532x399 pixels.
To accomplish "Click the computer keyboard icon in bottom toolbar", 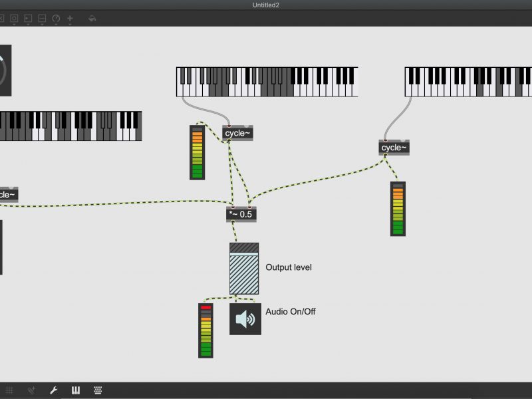I will coord(98,390).
